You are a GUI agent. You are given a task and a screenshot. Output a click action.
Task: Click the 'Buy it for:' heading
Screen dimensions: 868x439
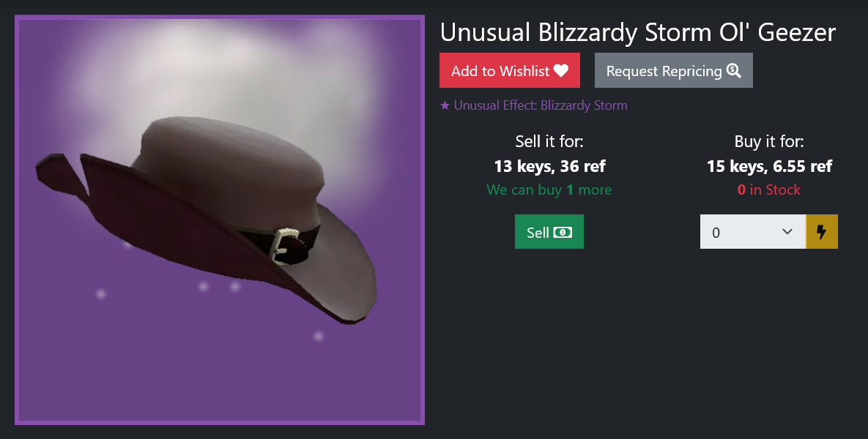pos(769,141)
